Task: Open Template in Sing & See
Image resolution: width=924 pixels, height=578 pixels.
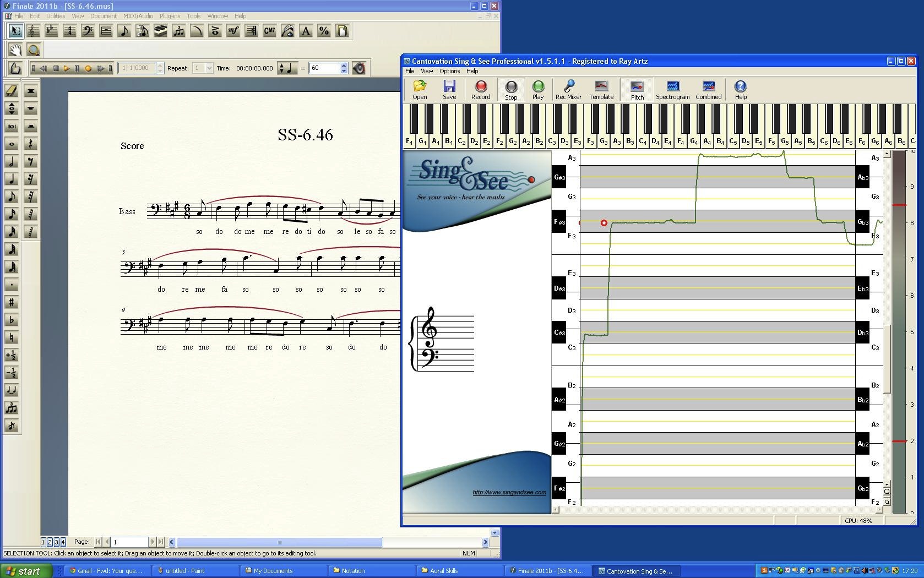Action: point(601,90)
